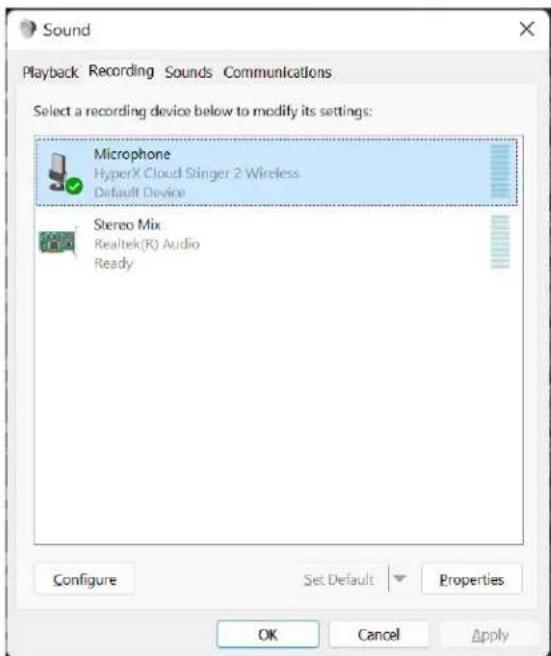Click the Apply button
Viewport: 551px width, 656px height.
point(490,635)
